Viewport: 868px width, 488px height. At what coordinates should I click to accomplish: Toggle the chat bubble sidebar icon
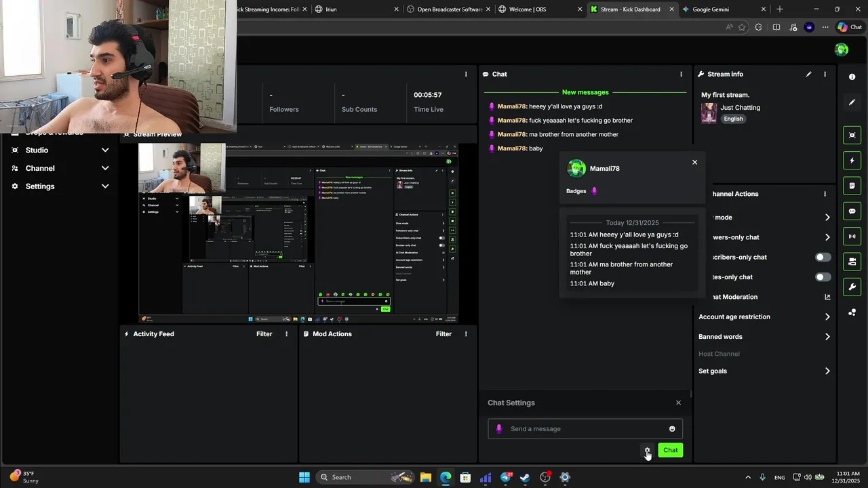[852, 211]
